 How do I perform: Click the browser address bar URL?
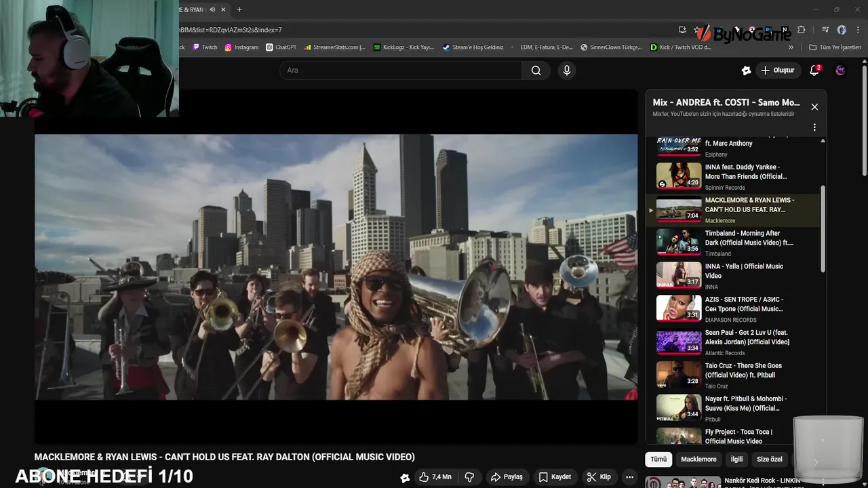(231, 30)
